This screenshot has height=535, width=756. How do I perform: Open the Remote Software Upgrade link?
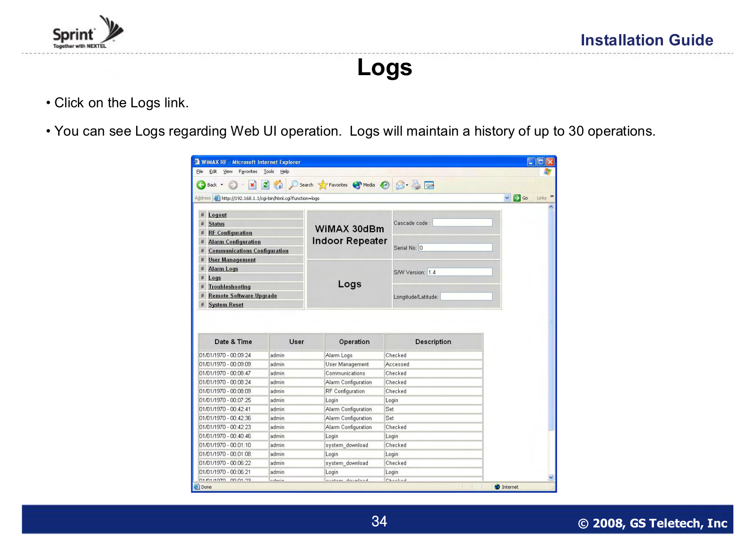click(x=242, y=296)
